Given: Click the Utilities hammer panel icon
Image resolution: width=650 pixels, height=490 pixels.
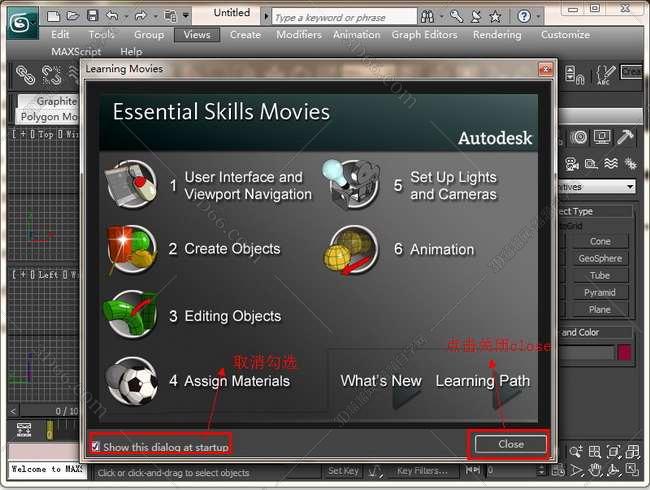Looking at the screenshot, I should coord(625,137).
